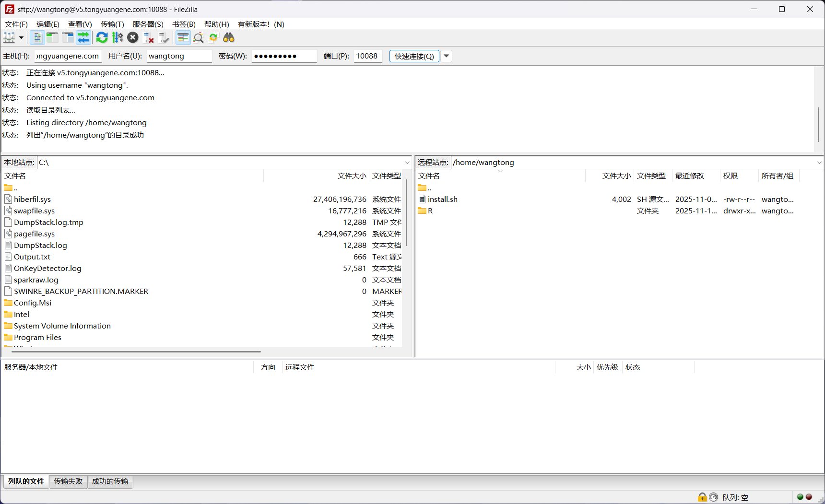The image size is (825, 504).
Task: Open the directory listing filters dialog
Action: pos(183,37)
